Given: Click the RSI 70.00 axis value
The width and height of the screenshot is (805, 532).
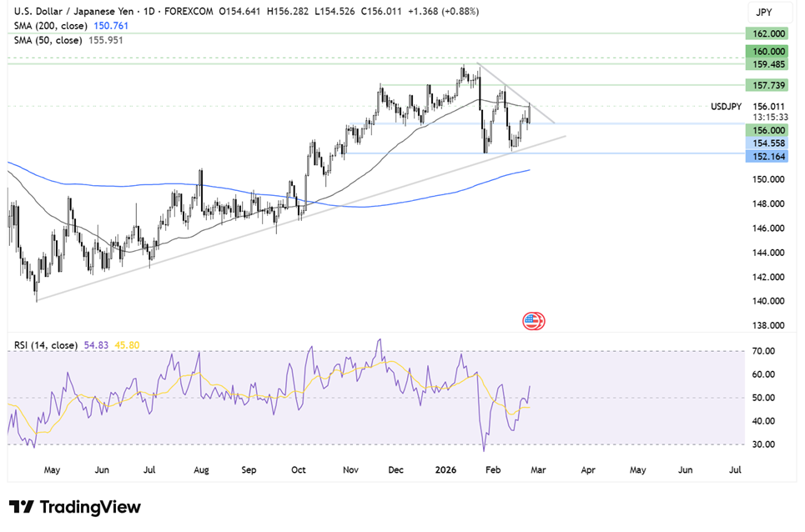Looking at the screenshot, I should pos(763,351).
